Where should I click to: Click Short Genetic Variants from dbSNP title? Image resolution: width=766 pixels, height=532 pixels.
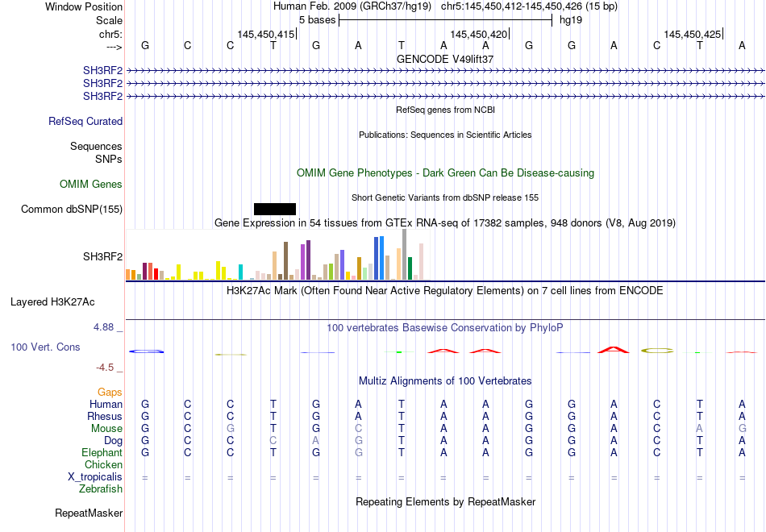pyautogui.click(x=445, y=197)
